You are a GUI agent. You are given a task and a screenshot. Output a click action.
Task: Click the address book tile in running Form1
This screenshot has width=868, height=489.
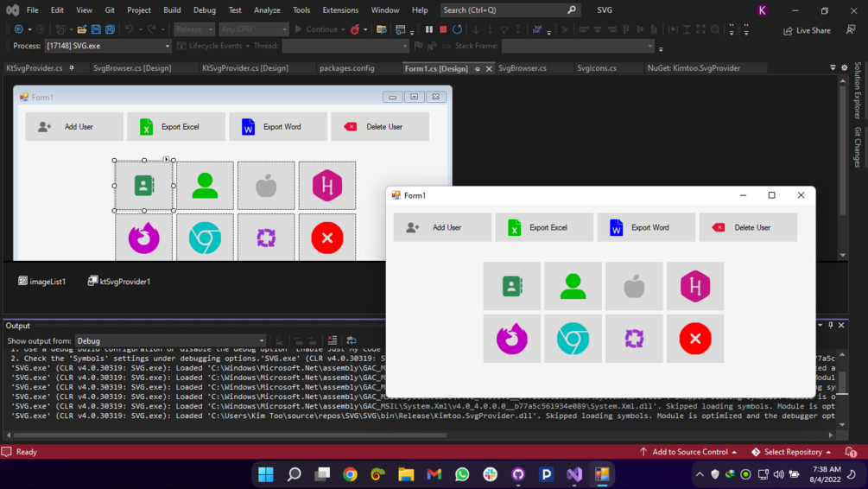pos(512,286)
